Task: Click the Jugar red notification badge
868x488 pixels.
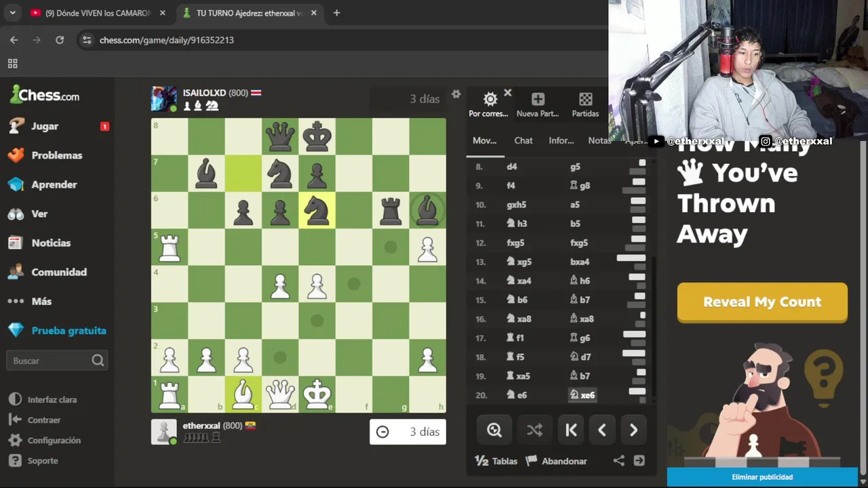Action: coord(104,126)
